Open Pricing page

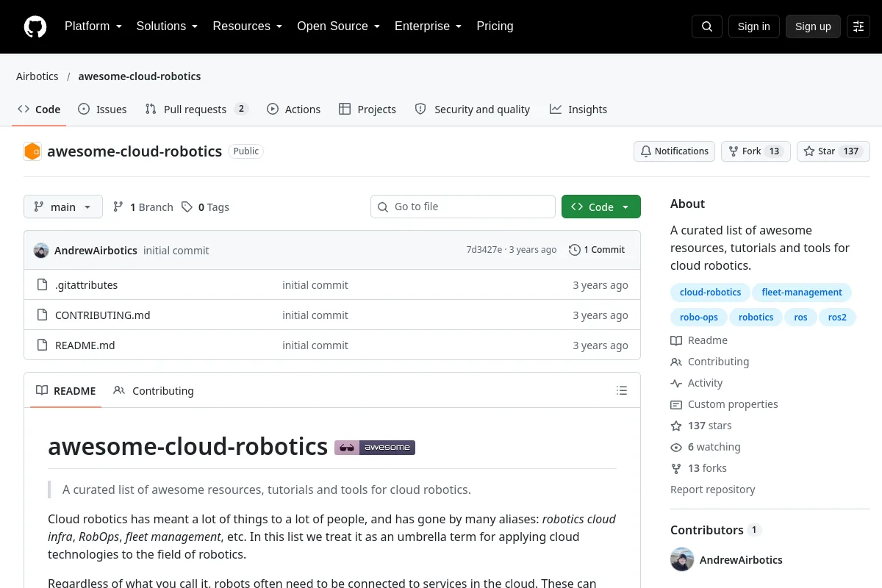pyautogui.click(x=495, y=26)
